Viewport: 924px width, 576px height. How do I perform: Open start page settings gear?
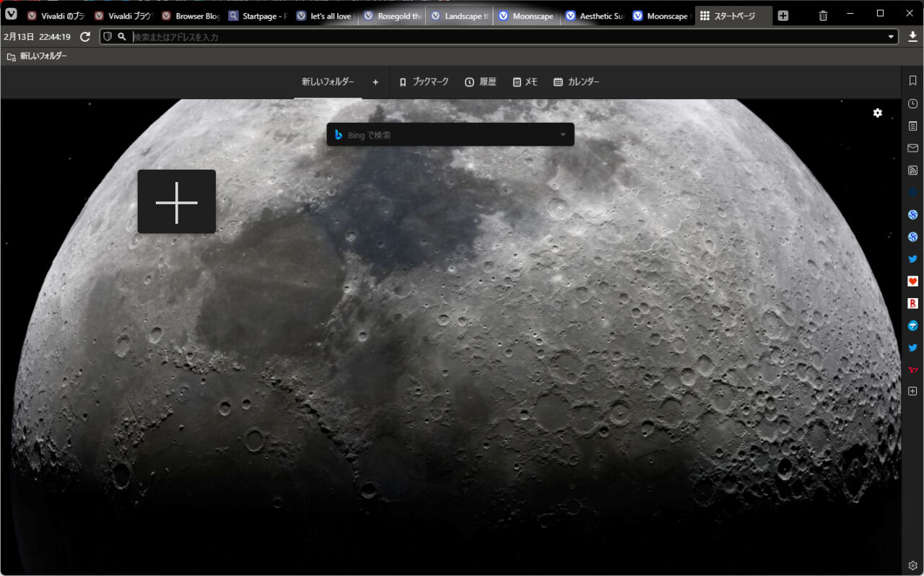click(x=878, y=113)
